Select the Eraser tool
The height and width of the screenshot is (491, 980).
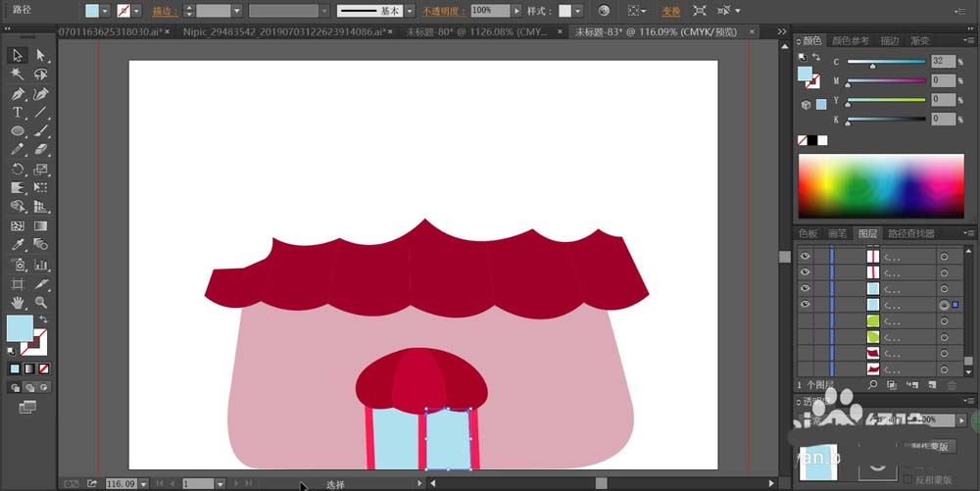[41, 150]
